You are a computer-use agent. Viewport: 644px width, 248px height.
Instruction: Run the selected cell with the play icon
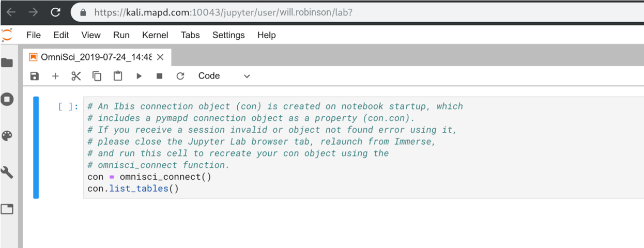point(139,76)
